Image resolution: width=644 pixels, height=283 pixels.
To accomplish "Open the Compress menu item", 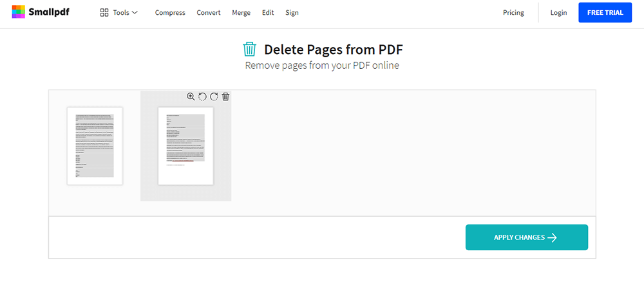I will 170,13.
